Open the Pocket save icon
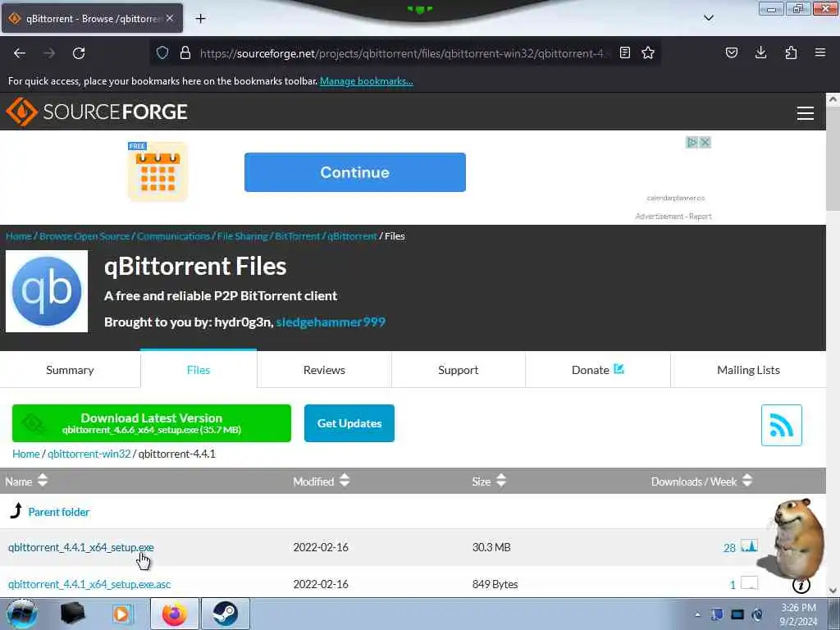This screenshot has height=630, width=840. [x=731, y=52]
